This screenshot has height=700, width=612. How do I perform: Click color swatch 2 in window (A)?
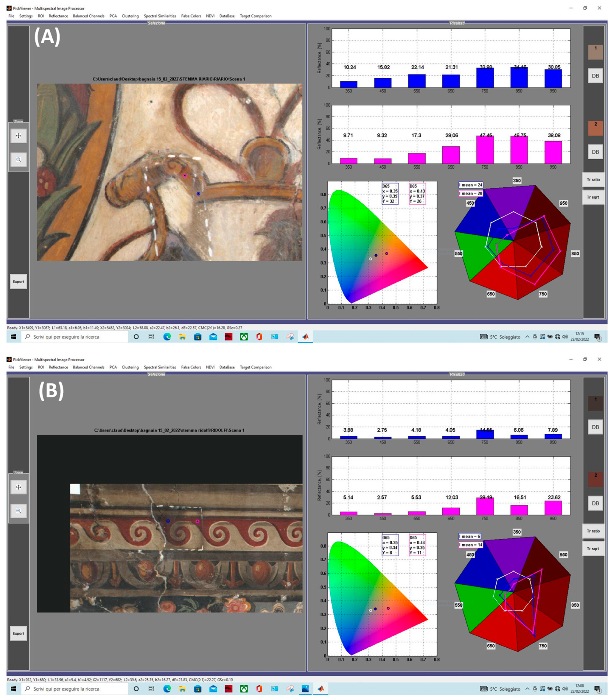(x=595, y=128)
